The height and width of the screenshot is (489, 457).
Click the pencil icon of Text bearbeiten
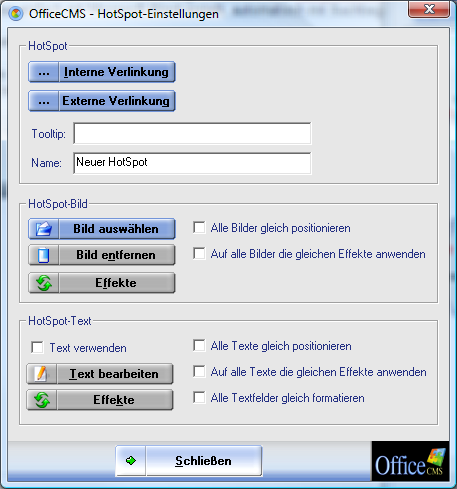pos(42,374)
